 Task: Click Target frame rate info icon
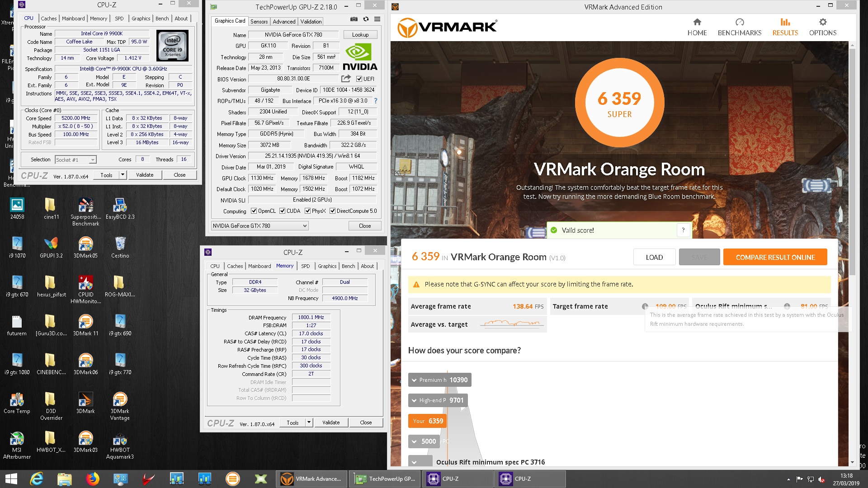(645, 306)
